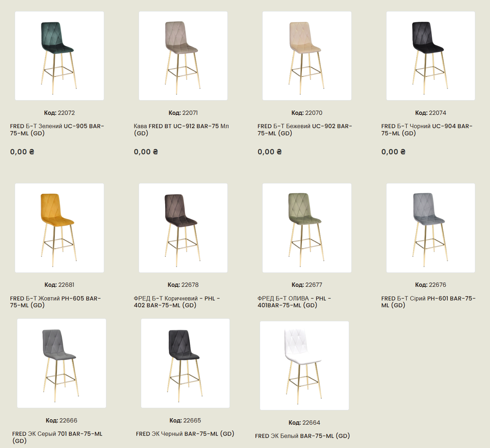The height and width of the screenshot is (448, 490).
Task: Open FRED Б-Т Зелений UC-905 product link
Action: (57, 130)
